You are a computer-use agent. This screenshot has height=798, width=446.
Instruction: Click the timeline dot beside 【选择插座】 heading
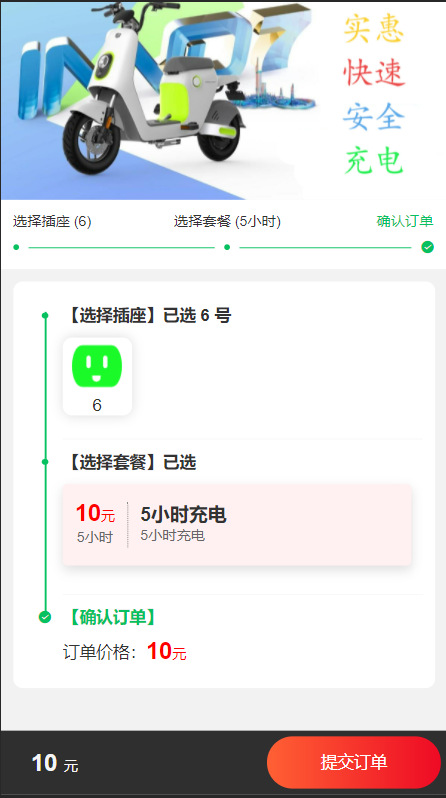tap(45, 316)
